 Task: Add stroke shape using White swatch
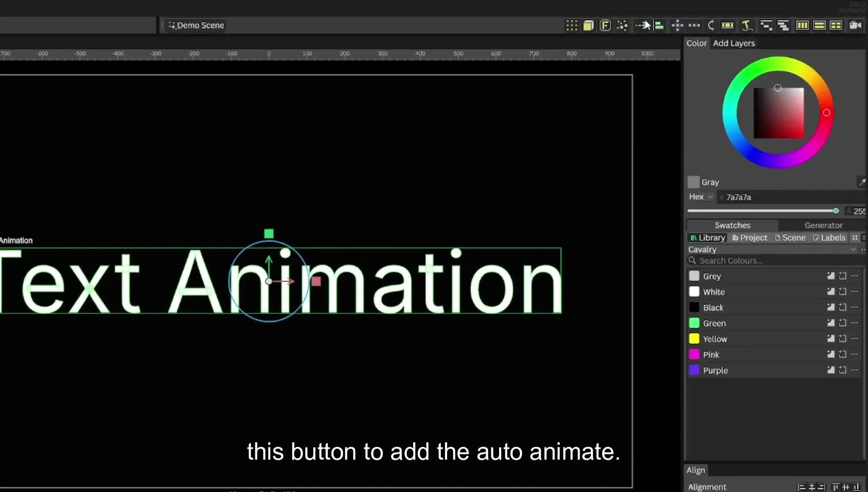[842, 292]
